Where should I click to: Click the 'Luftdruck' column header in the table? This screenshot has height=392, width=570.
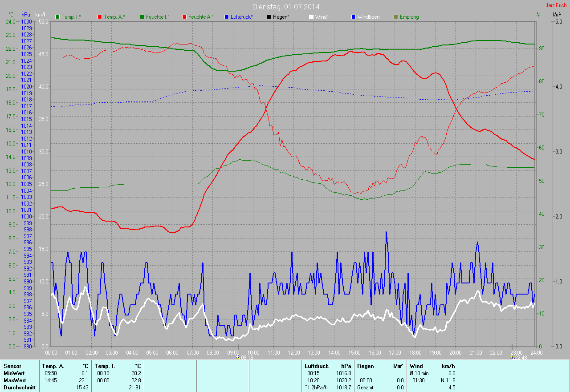(x=316, y=366)
